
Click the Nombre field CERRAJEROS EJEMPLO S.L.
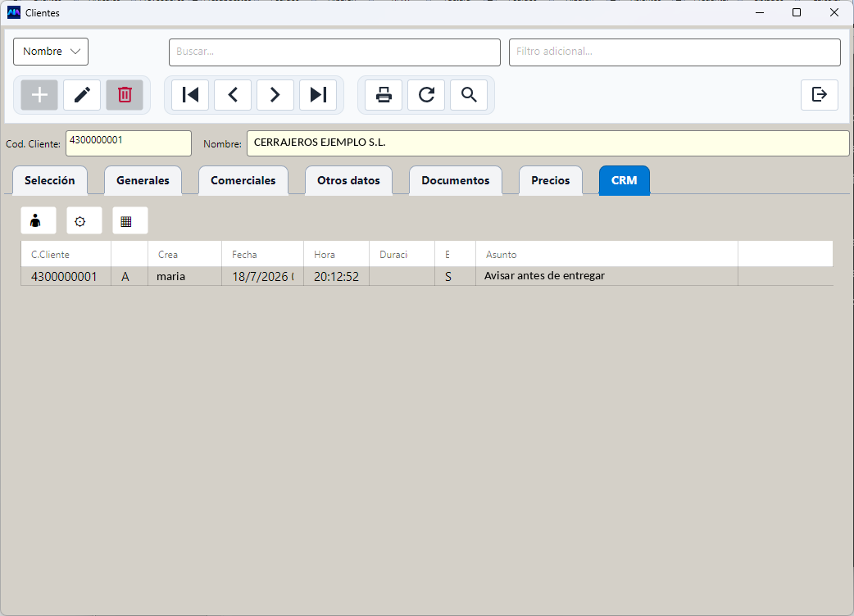(548, 143)
